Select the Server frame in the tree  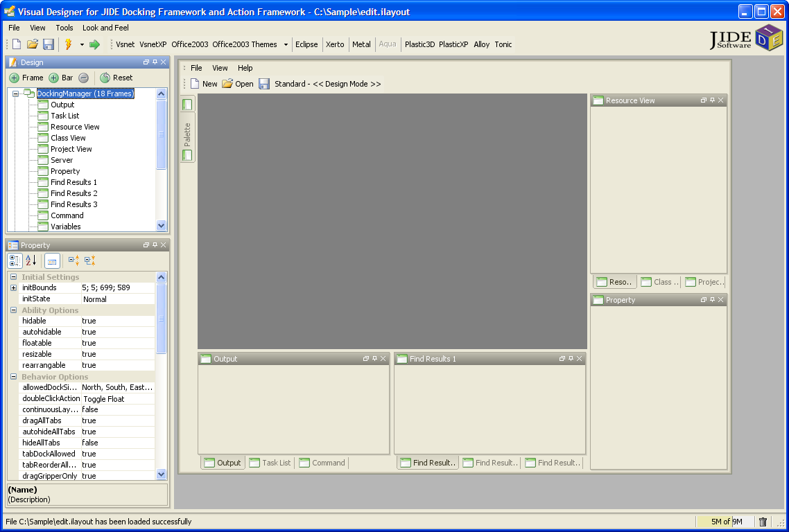[55, 160]
